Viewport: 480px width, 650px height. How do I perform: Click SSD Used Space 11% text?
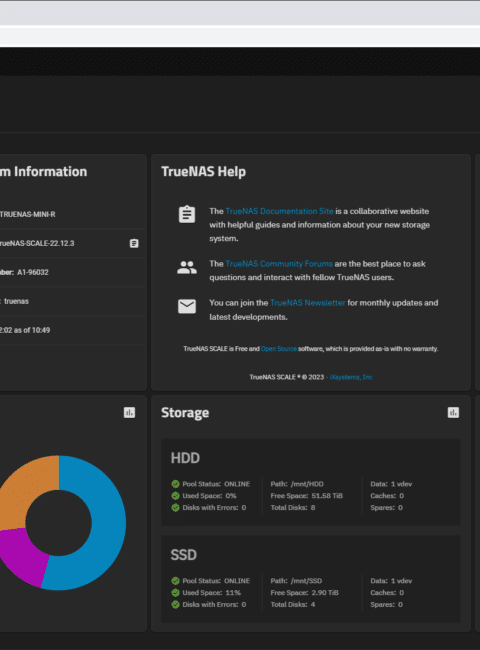pyautogui.click(x=211, y=593)
